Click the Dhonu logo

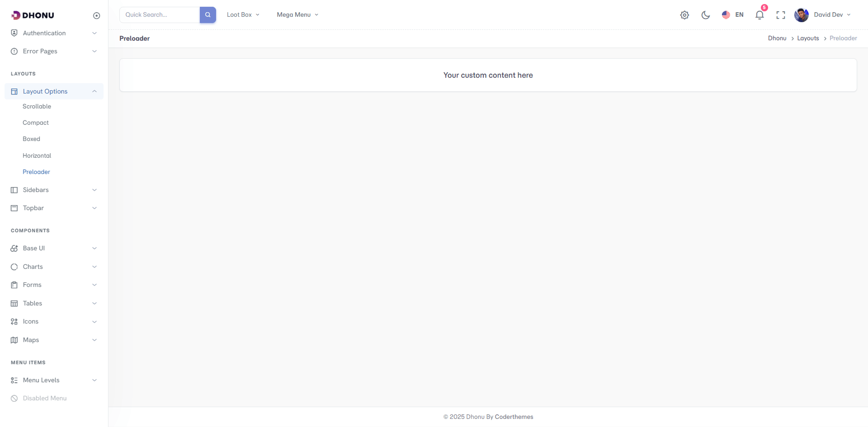tap(33, 15)
